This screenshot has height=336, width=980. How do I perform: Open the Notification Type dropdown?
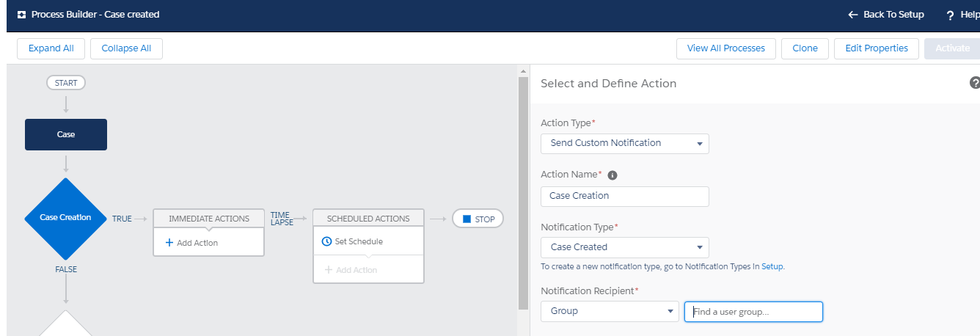(x=625, y=247)
